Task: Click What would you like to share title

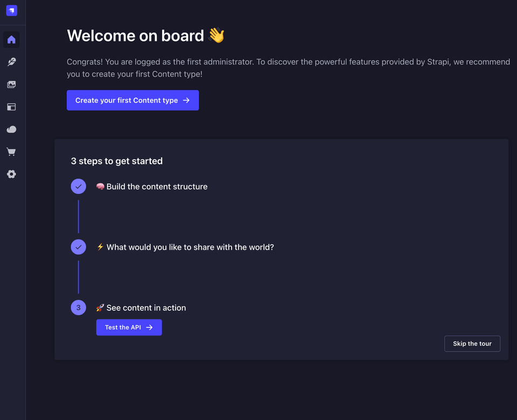Action: (190, 247)
